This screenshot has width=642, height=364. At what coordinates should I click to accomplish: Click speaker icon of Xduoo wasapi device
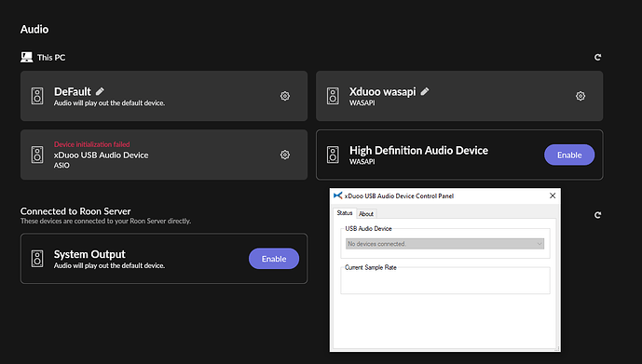click(x=333, y=96)
